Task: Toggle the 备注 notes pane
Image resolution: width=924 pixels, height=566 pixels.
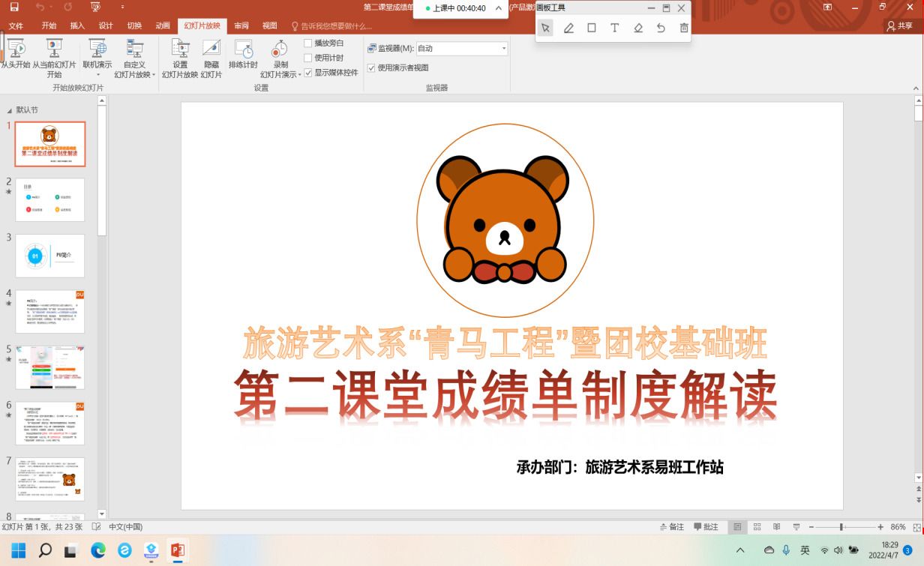Action: pos(672,527)
